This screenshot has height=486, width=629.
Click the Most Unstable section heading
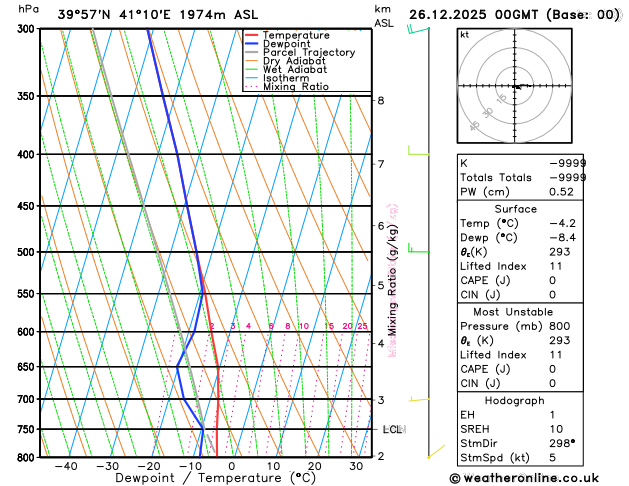pos(513,312)
